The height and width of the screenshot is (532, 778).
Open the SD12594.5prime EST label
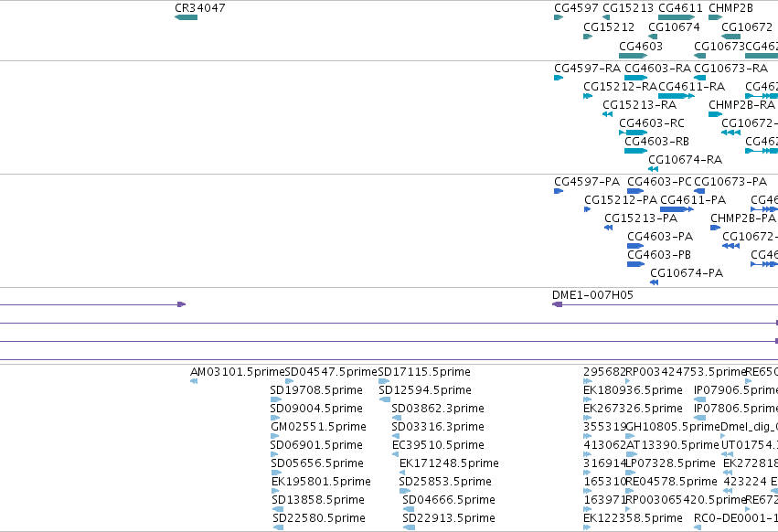[x=425, y=390]
